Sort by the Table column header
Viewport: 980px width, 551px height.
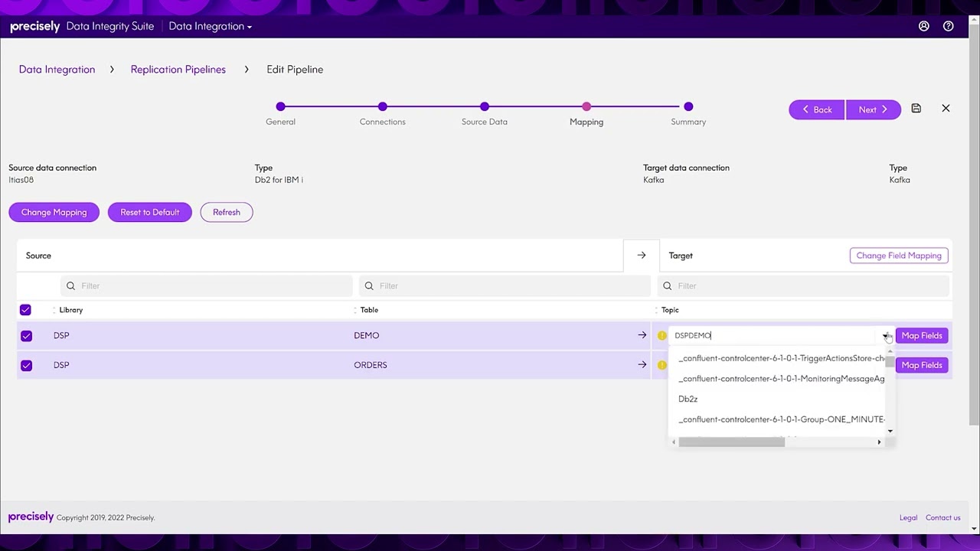pos(369,310)
